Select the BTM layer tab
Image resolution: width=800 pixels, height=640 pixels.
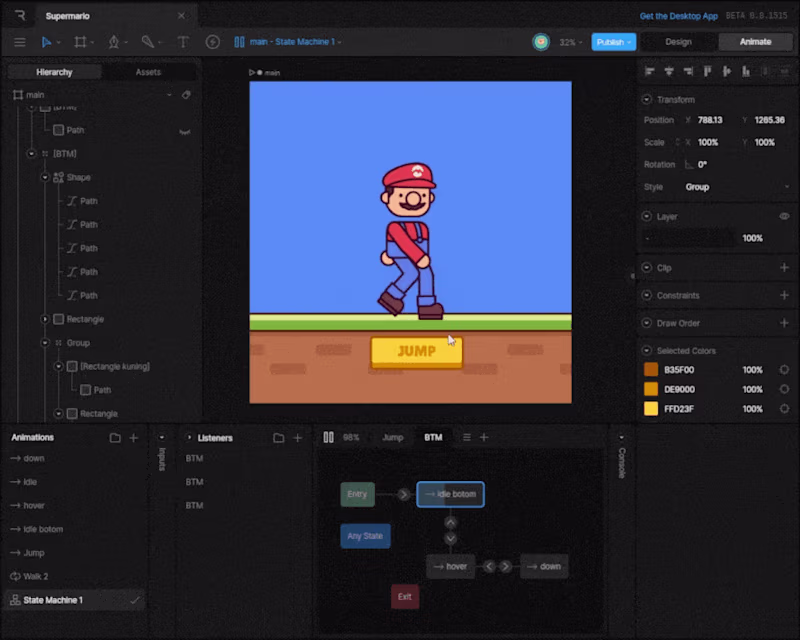pyautogui.click(x=433, y=437)
